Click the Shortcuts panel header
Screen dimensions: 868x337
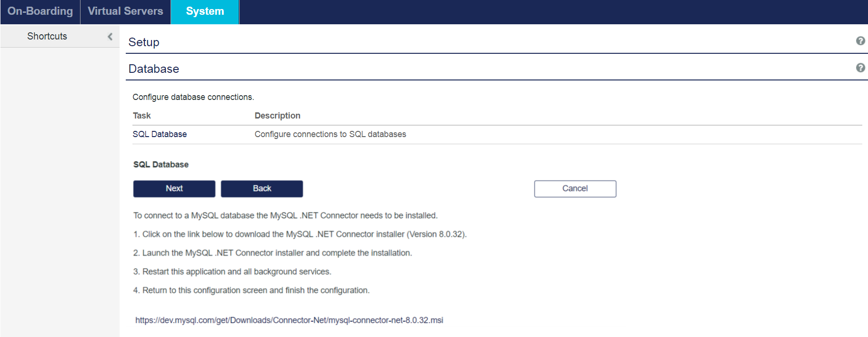47,36
